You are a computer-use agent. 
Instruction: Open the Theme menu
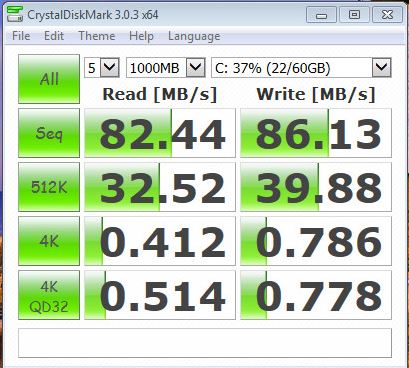[x=97, y=36]
